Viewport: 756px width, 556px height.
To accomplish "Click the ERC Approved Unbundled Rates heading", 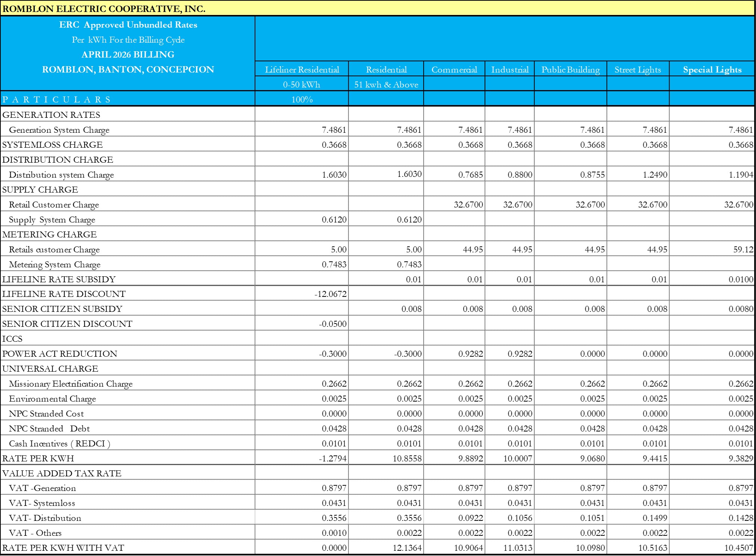I will [x=128, y=25].
